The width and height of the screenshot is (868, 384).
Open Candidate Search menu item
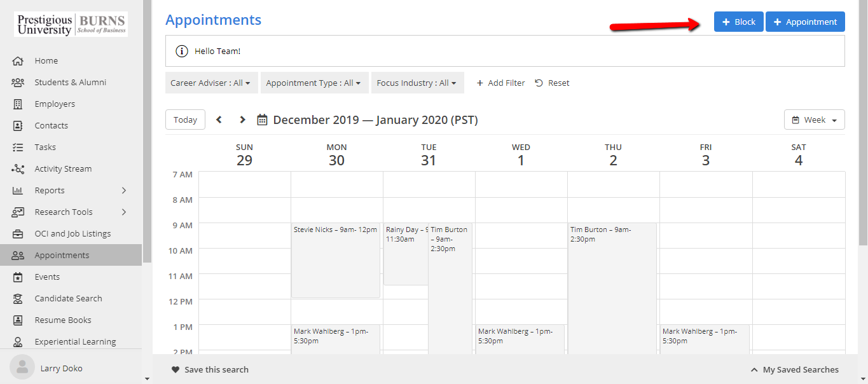(68, 299)
